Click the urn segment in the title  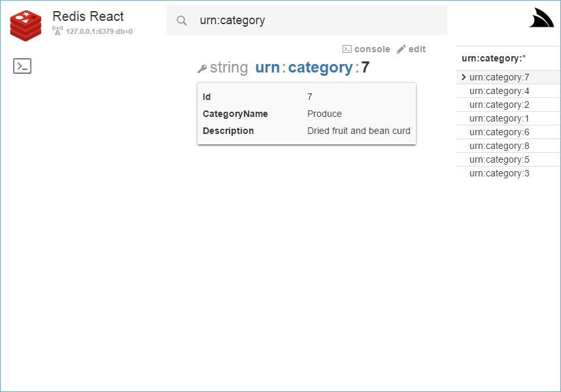point(267,67)
